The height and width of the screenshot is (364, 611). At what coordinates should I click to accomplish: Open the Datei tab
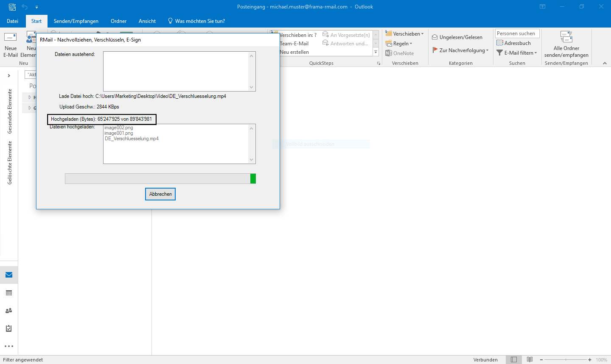click(x=13, y=21)
